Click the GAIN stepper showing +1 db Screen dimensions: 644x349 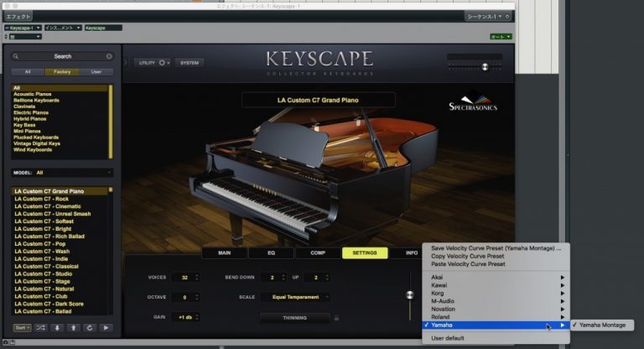point(185,317)
